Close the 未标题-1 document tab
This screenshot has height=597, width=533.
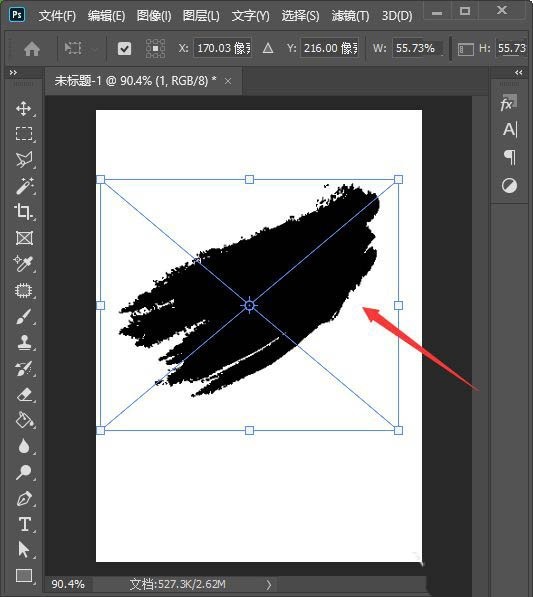point(228,81)
